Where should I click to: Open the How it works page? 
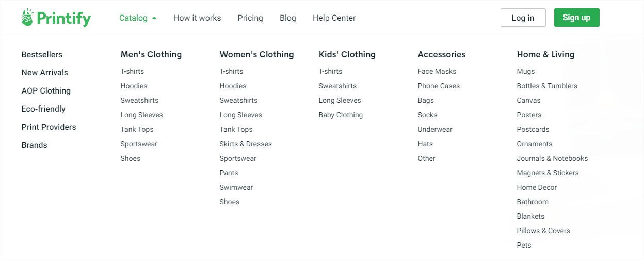(x=197, y=18)
